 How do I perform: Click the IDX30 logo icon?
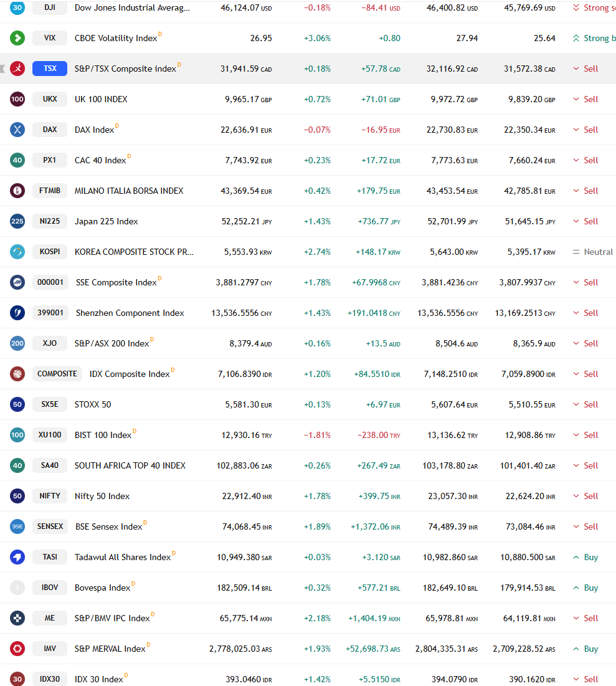(17, 679)
